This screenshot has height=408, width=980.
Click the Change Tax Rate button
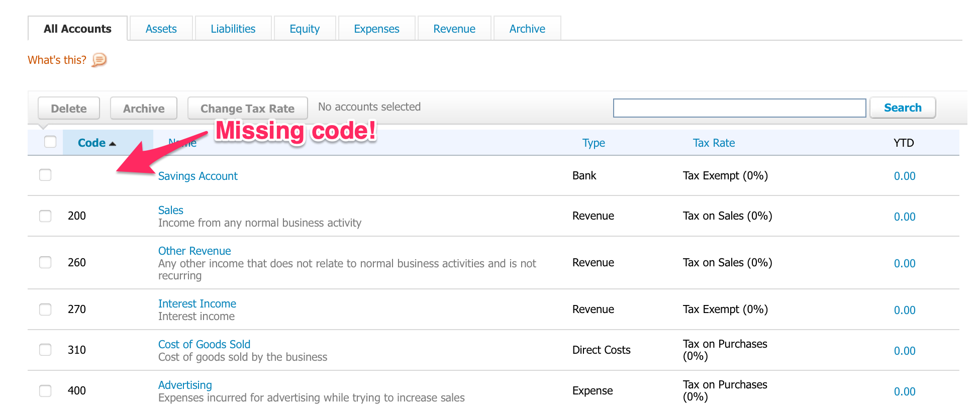coord(247,109)
